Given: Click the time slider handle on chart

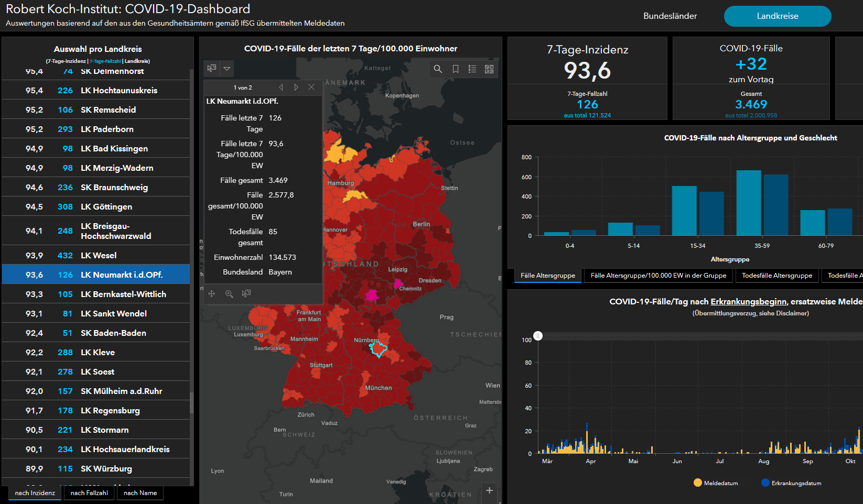Looking at the screenshot, I should [x=538, y=336].
